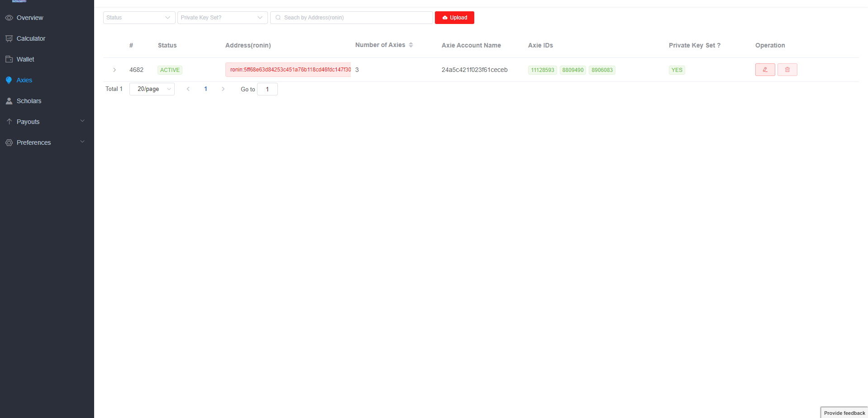Click the Axies icon in sidebar
The height and width of the screenshot is (418, 868).
[9, 80]
